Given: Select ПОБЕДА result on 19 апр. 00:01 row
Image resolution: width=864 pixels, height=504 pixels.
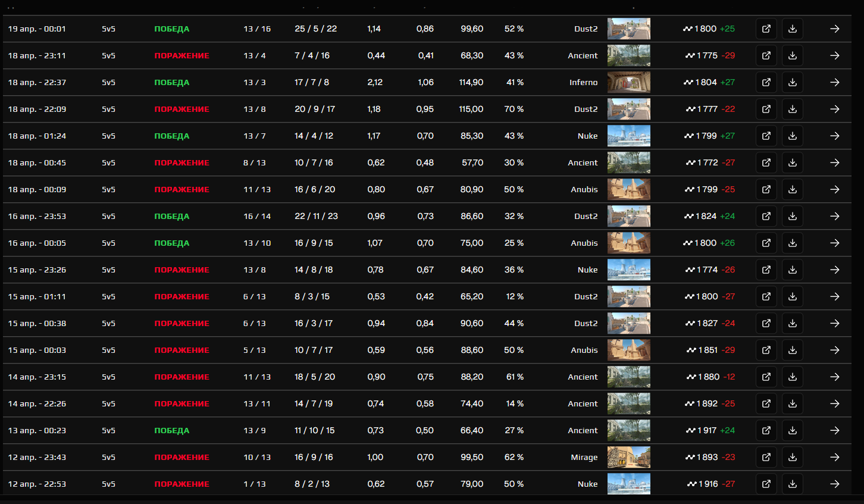Looking at the screenshot, I should tap(172, 29).
